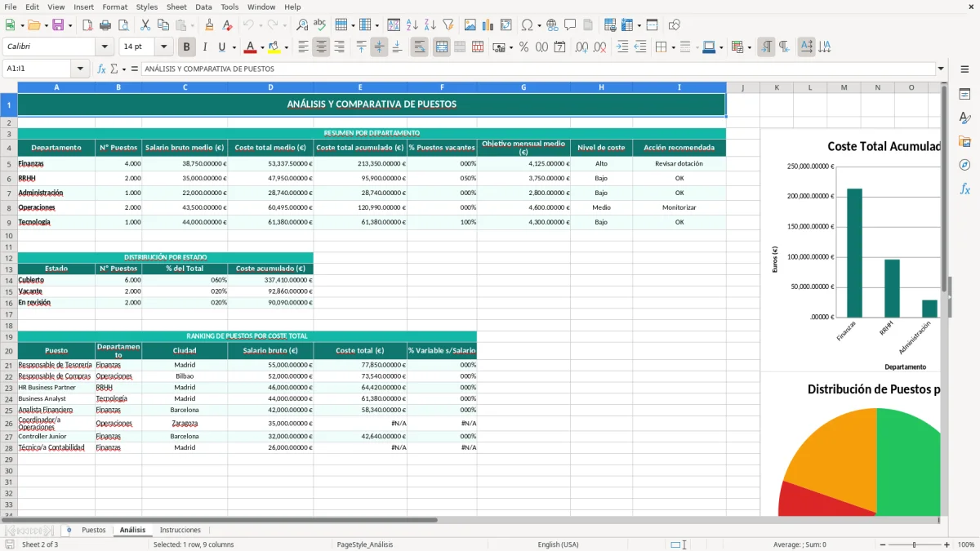Open the sidebar Functions panel
Image resolution: width=980 pixels, height=551 pixels.
pyautogui.click(x=964, y=189)
